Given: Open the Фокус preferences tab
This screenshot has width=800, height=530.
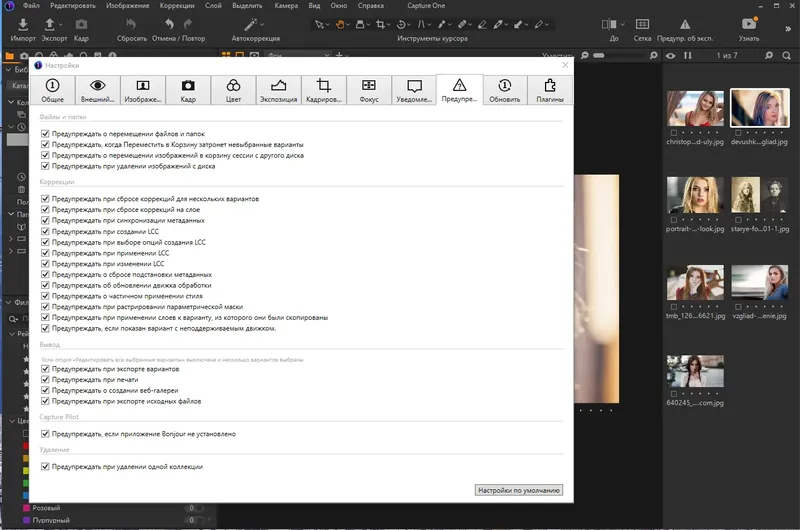Looking at the screenshot, I should (369, 90).
